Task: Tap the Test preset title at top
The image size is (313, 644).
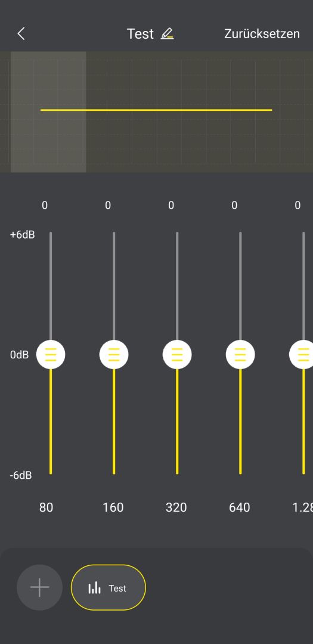Action: (x=140, y=33)
